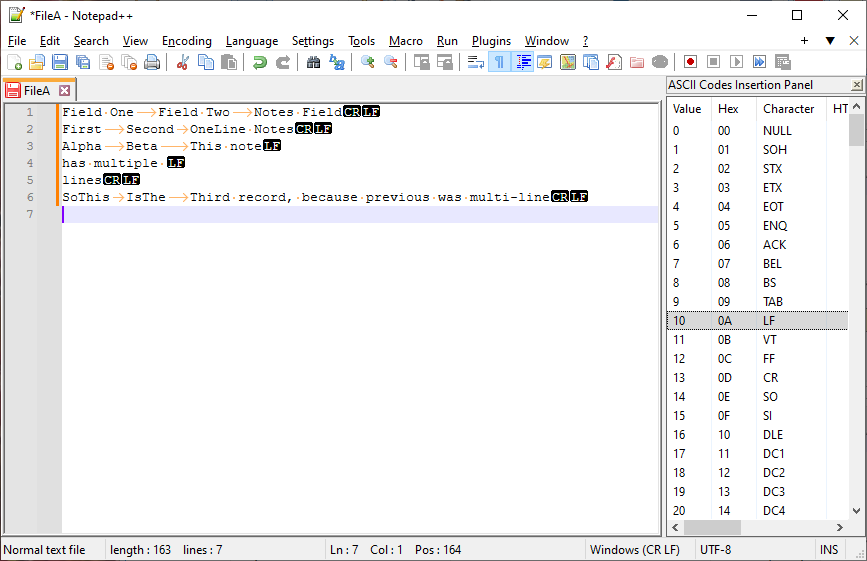Viewport: 867px width, 561px height.
Task: Open the Plugins menu
Action: coord(491,41)
